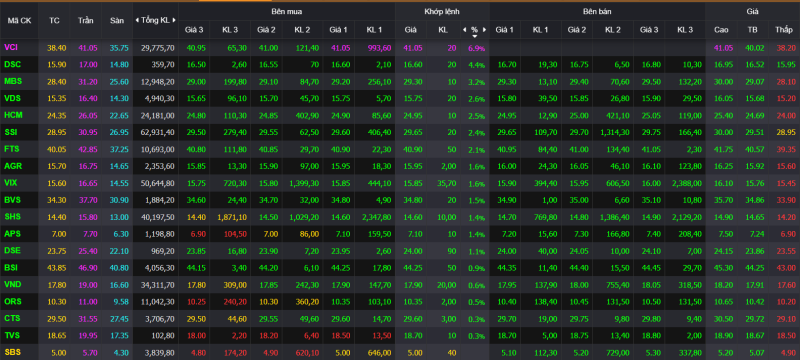Click Giá group header at far right
The height and width of the screenshot is (360, 800).
point(753,11)
